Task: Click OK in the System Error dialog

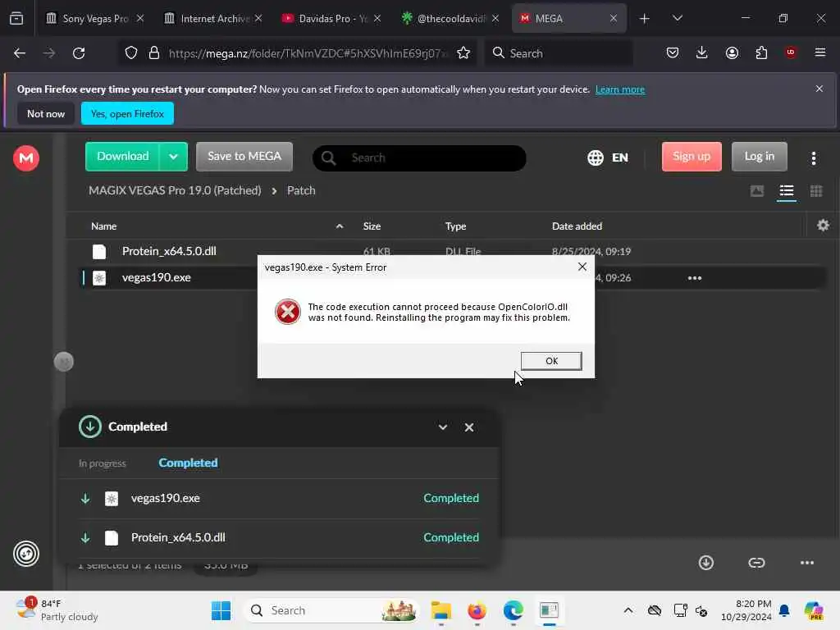Action: tap(551, 361)
